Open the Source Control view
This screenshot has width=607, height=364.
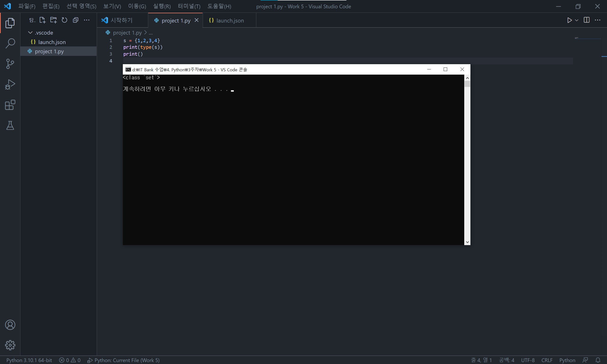pyautogui.click(x=10, y=64)
